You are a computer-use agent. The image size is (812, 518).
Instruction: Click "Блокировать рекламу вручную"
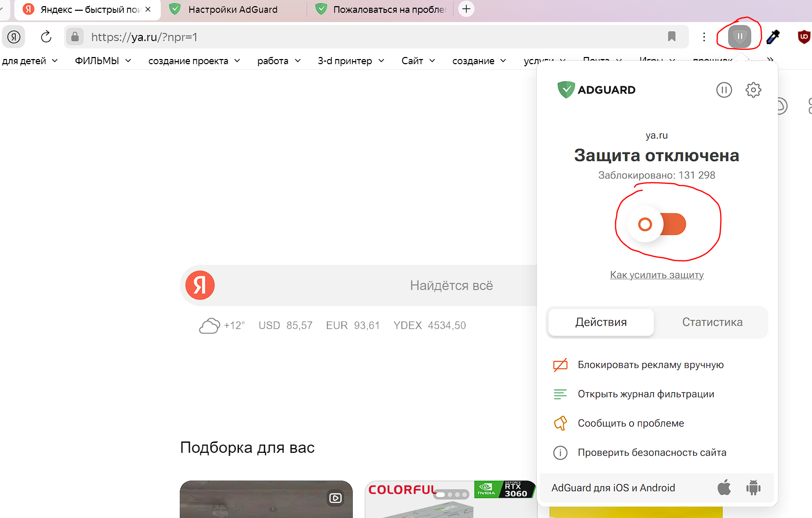(x=650, y=365)
